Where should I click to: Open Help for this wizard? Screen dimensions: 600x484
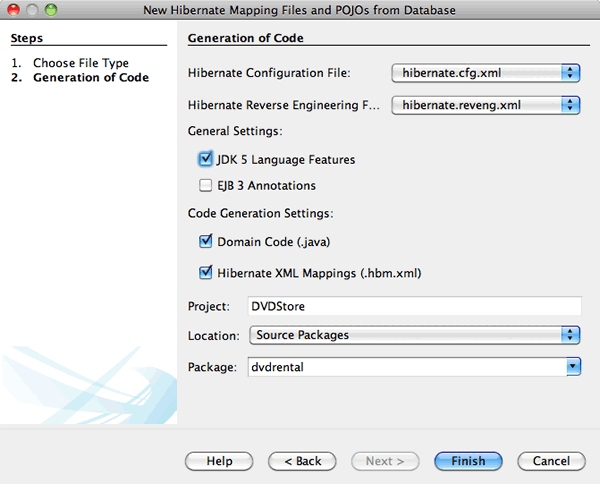click(x=219, y=461)
